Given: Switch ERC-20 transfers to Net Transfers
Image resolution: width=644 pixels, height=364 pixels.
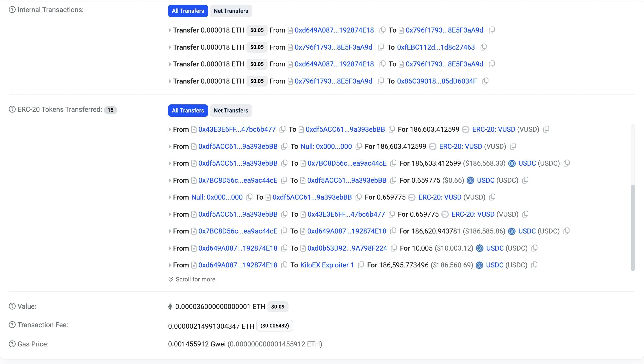Looking at the screenshot, I should click(231, 111).
